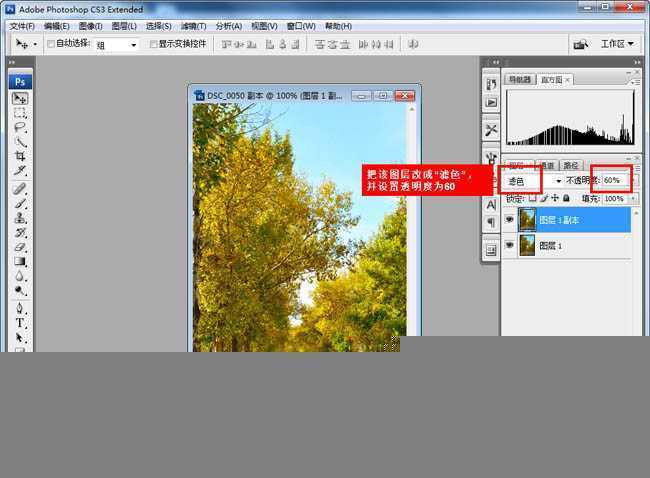Select the Eraser tool
Screen dimensions: 650x478
tap(20, 247)
